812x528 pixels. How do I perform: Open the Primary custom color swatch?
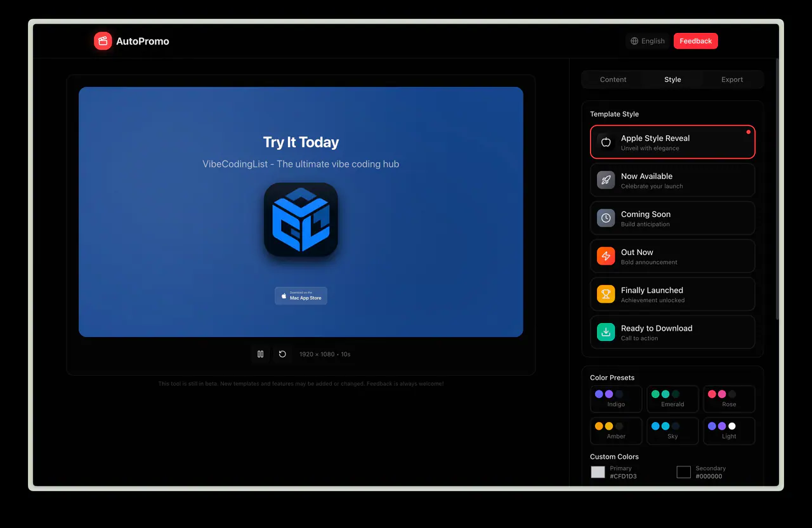[x=598, y=472]
